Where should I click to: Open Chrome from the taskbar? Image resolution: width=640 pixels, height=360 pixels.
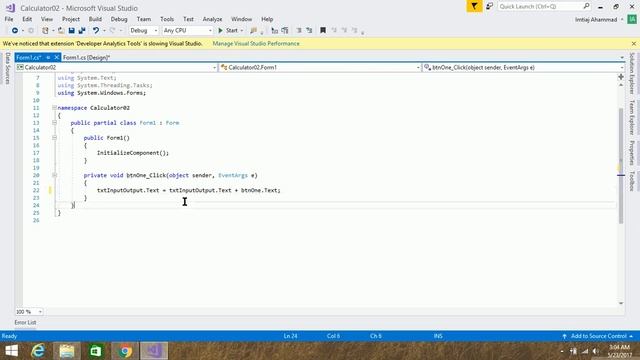click(125, 351)
